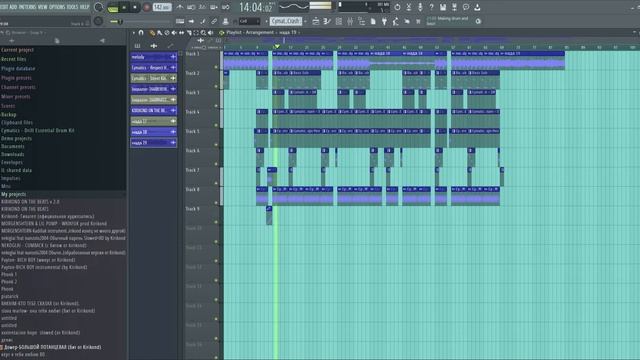
Task: Select the selection tool in playlist toolbar
Action: (x=196, y=33)
